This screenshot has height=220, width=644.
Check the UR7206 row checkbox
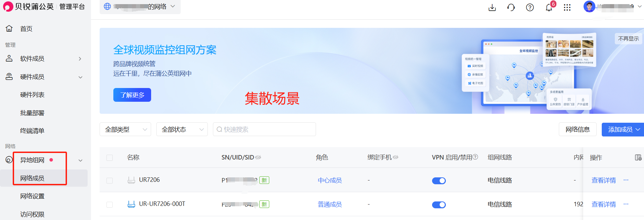tap(110, 180)
